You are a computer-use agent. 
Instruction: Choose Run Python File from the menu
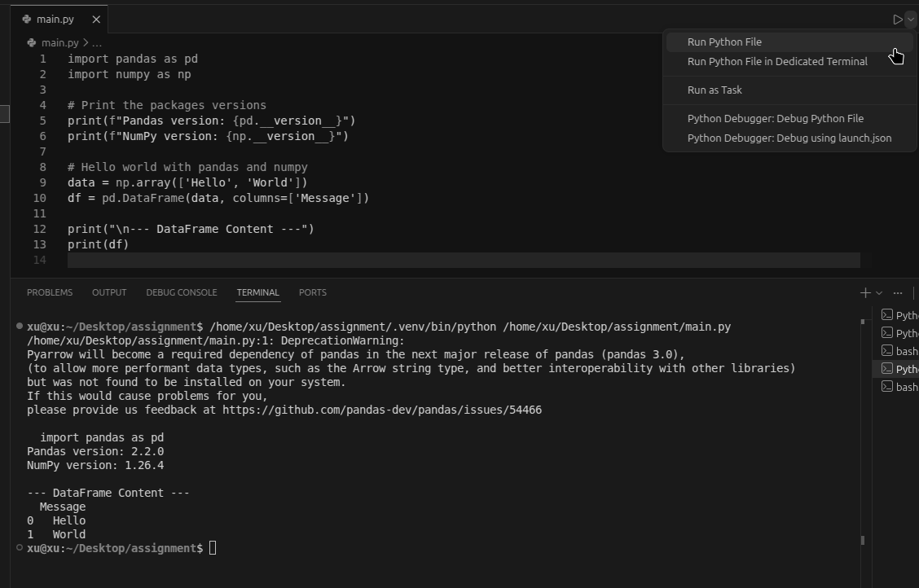pyautogui.click(x=789, y=42)
